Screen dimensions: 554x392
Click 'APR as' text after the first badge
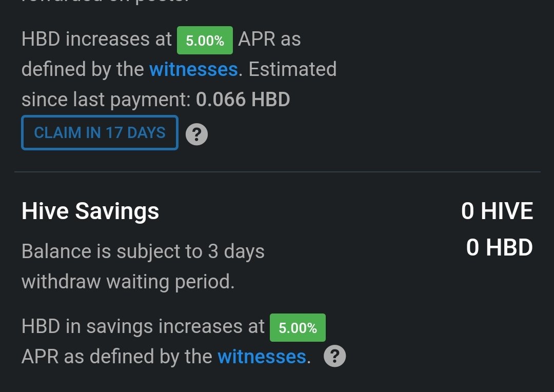click(270, 39)
